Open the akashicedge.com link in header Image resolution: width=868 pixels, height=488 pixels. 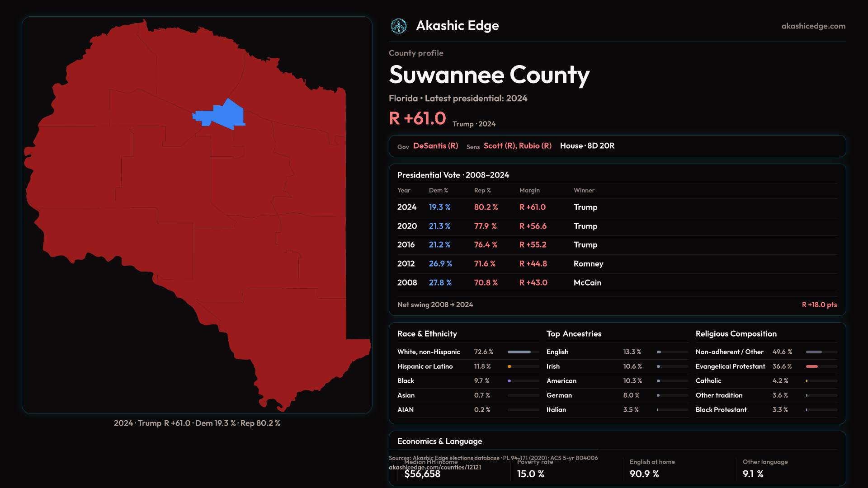tap(813, 26)
